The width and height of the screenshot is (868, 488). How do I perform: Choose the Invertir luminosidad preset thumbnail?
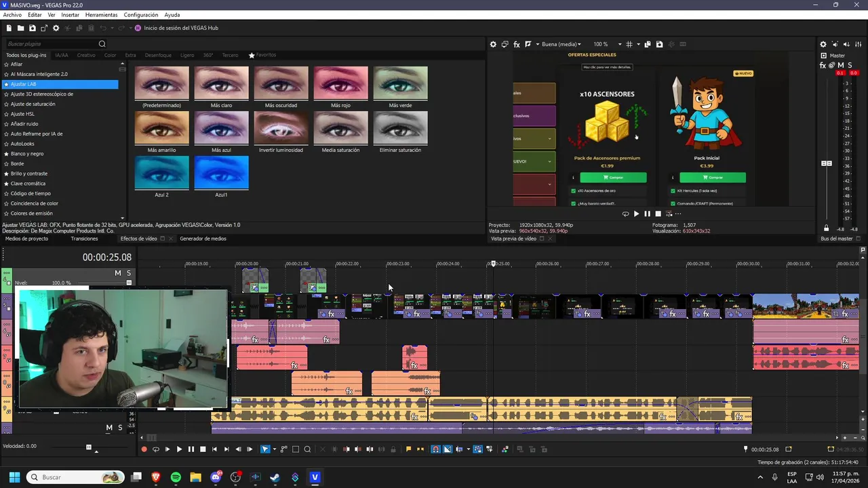pyautogui.click(x=281, y=128)
